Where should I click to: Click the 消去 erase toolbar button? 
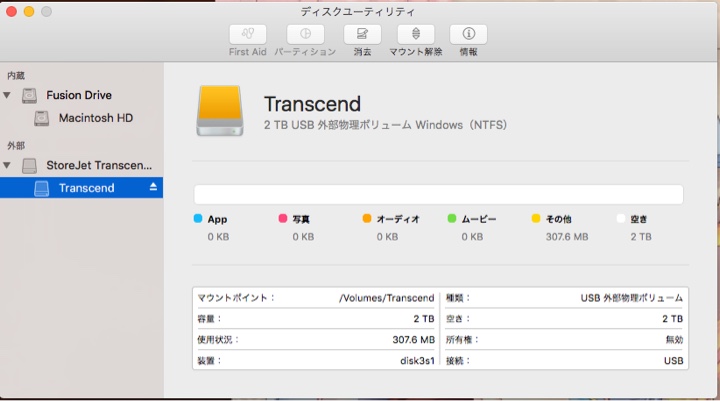(x=362, y=34)
